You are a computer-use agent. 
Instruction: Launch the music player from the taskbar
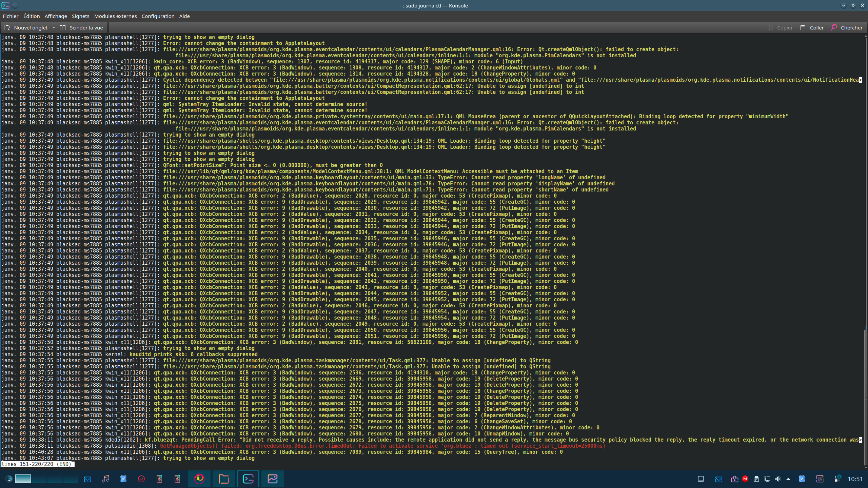coord(105,479)
